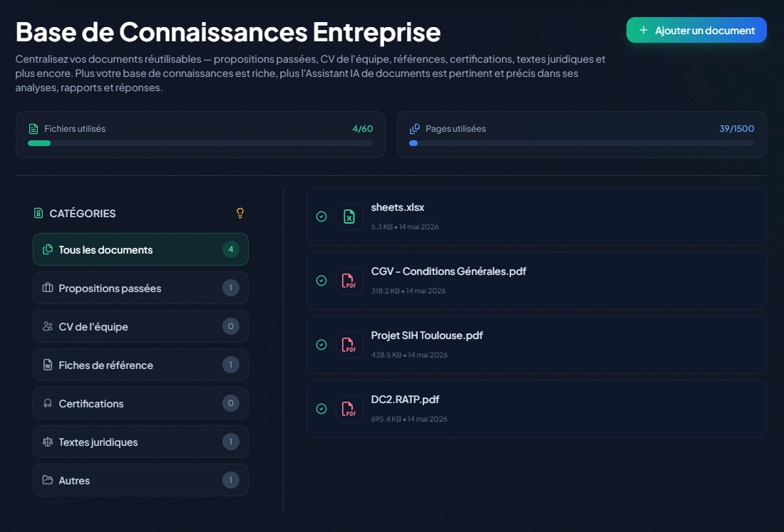Open the Textes juridiques category
Viewport: 784px width, 532px height.
tap(140, 442)
